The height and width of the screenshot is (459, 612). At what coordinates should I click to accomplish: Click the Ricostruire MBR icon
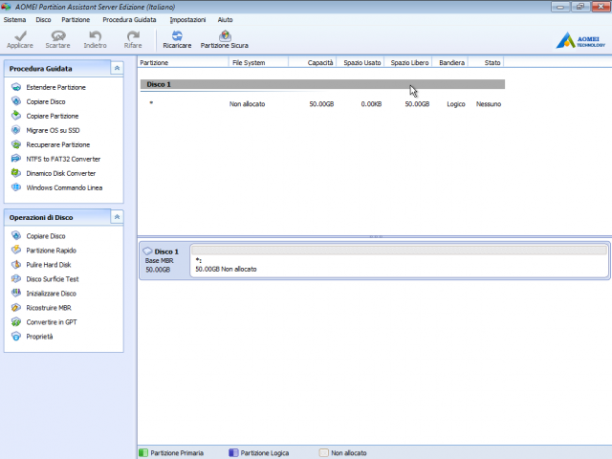tap(16, 308)
